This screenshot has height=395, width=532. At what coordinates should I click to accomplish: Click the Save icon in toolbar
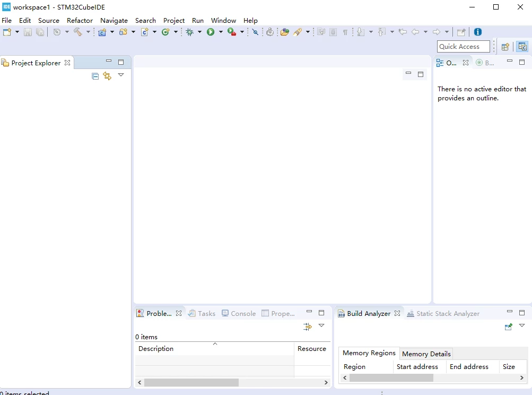[28, 32]
